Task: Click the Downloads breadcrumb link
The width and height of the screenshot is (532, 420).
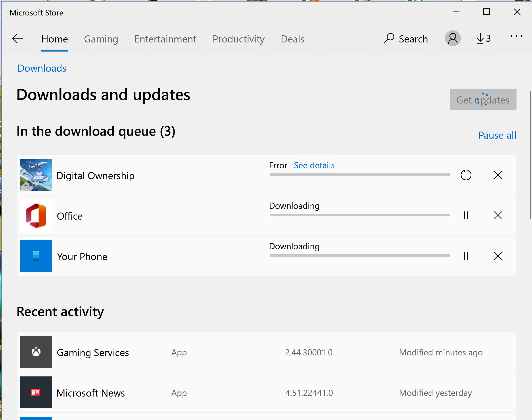Action: 42,68
